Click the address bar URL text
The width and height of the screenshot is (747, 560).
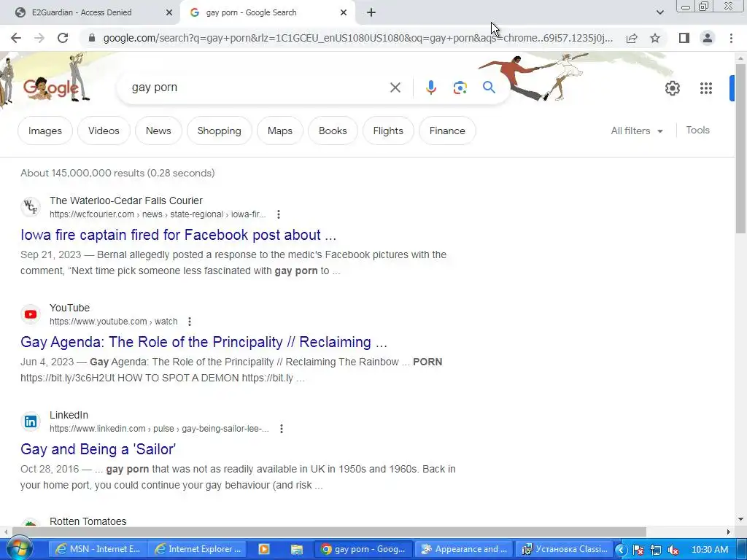tap(357, 38)
